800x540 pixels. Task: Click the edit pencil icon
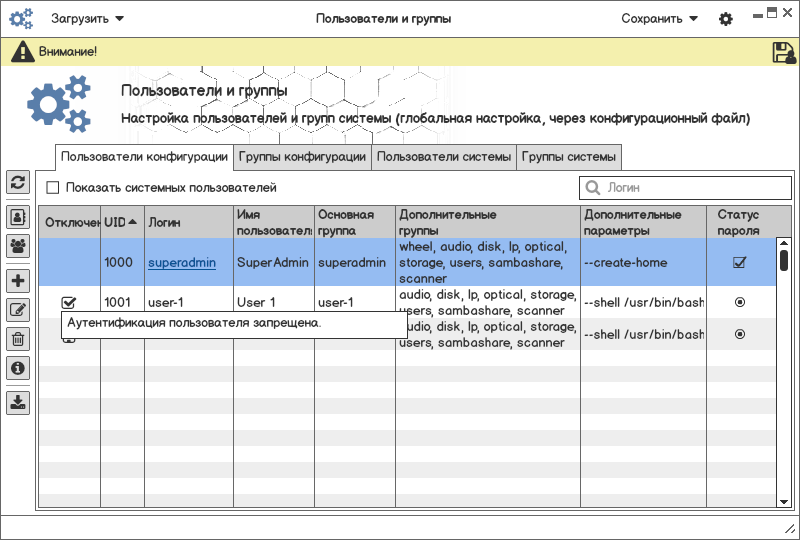pyautogui.click(x=18, y=310)
